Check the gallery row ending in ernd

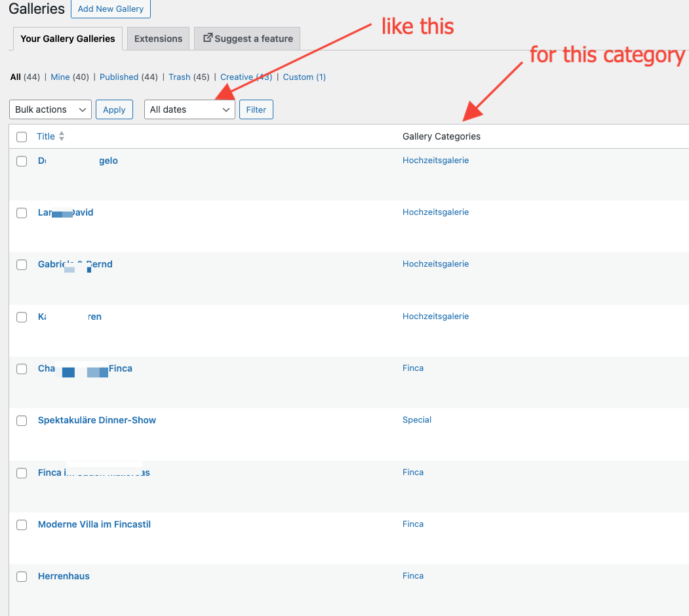point(22,265)
